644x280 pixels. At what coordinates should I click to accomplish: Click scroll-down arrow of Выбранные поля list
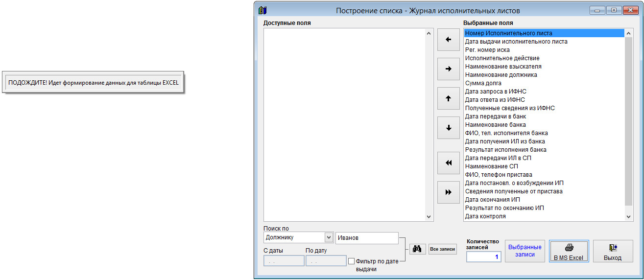click(x=629, y=216)
